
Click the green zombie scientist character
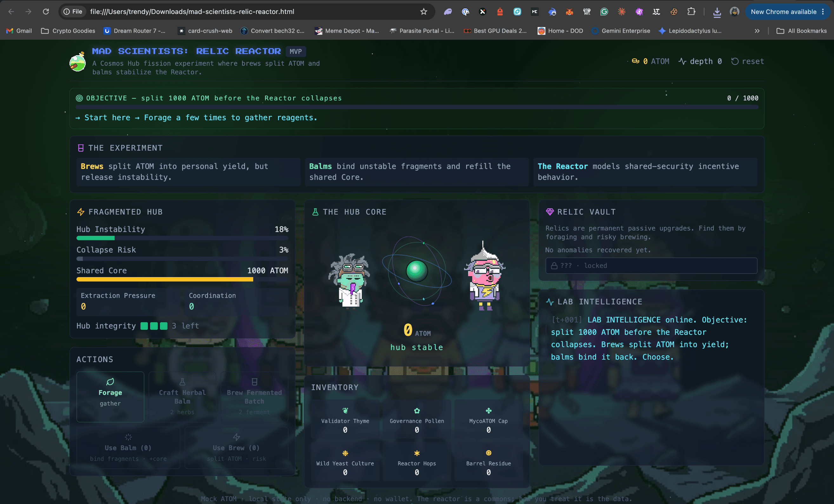tap(349, 281)
